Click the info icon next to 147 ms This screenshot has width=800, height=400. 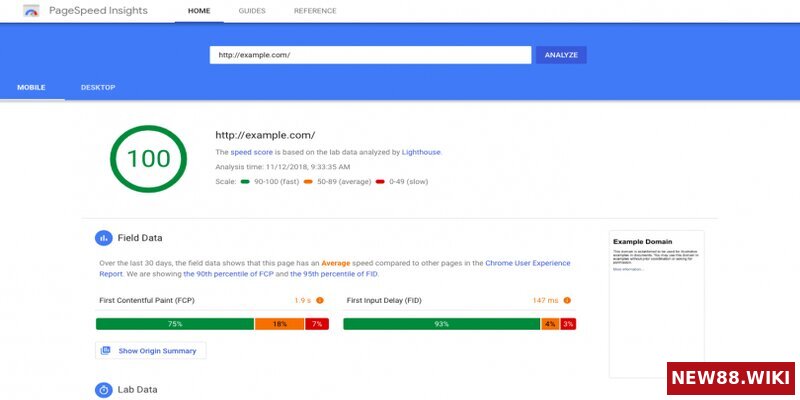point(567,301)
